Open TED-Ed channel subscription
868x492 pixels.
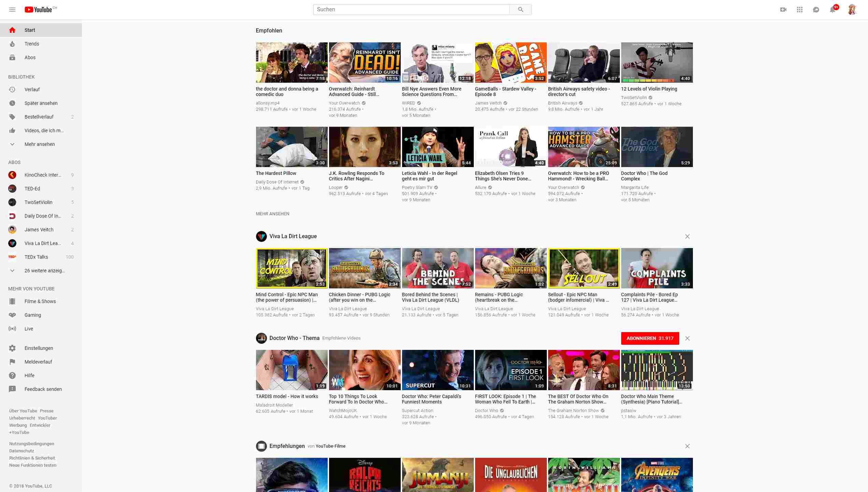click(41, 189)
